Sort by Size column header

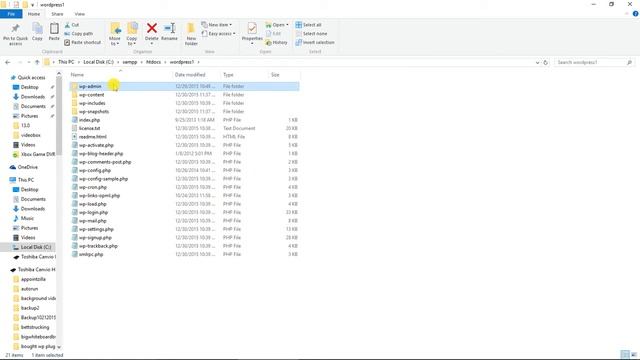tap(284, 75)
